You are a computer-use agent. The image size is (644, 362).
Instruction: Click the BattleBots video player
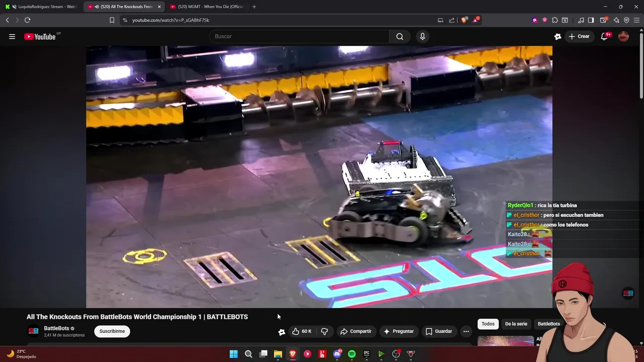[319, 176]
